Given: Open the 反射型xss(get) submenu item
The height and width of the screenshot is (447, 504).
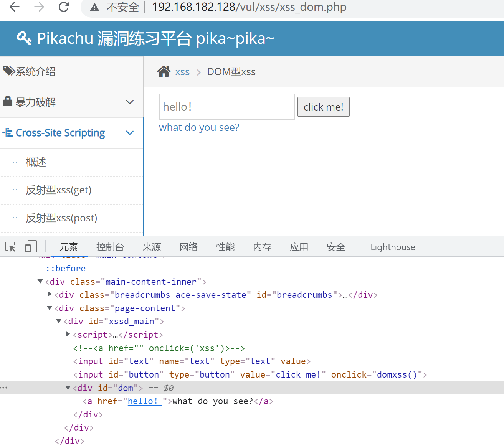Looking at the screenshot, I should coord(59,190).
